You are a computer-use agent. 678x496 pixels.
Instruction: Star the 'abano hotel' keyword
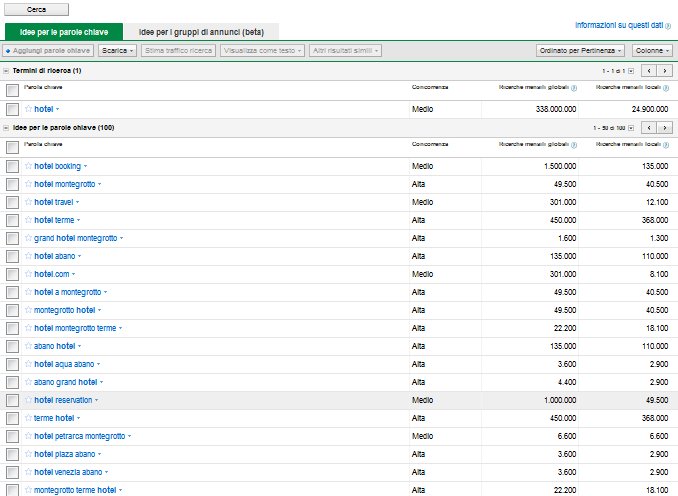coord(29,346)
